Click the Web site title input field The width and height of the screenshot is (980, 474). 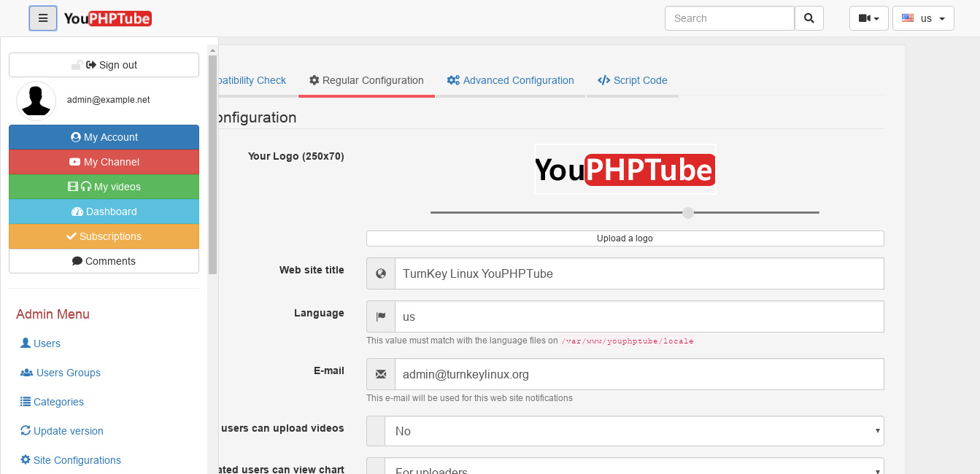[638, 273]
